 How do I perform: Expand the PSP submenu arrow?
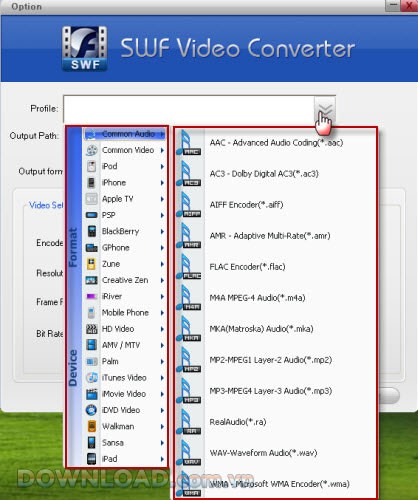click(162, 215)
